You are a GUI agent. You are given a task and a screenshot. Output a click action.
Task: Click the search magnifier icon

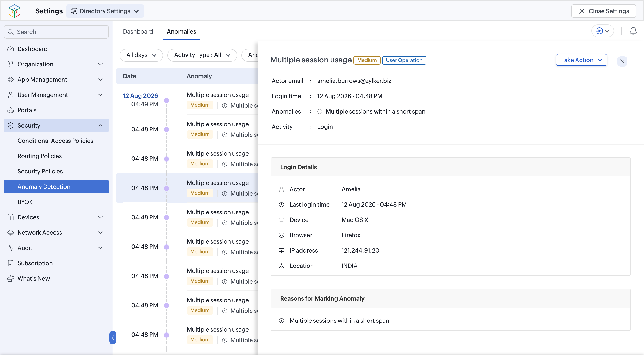pos(10,32)
